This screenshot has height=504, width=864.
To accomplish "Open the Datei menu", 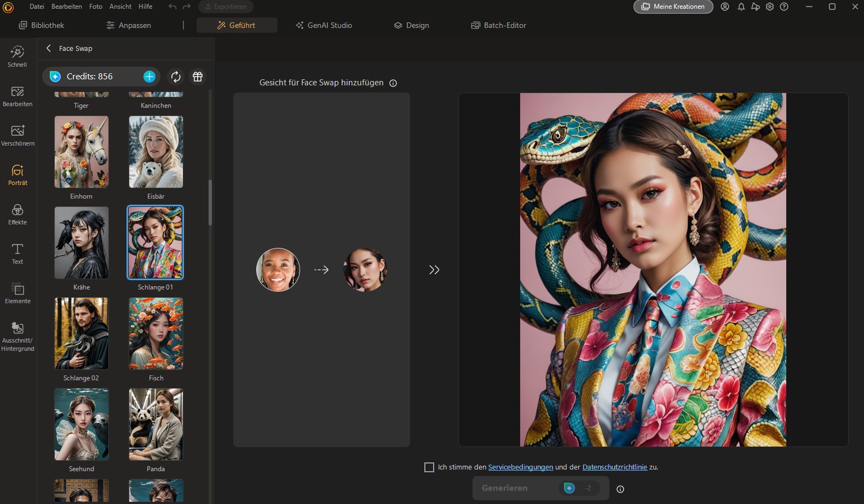I will [37, 7].
